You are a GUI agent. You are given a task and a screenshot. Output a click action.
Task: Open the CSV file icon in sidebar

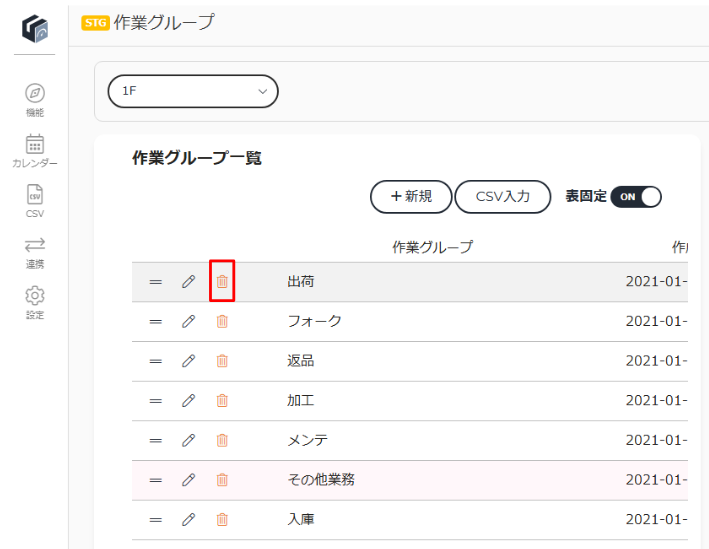tap(35, 195)
